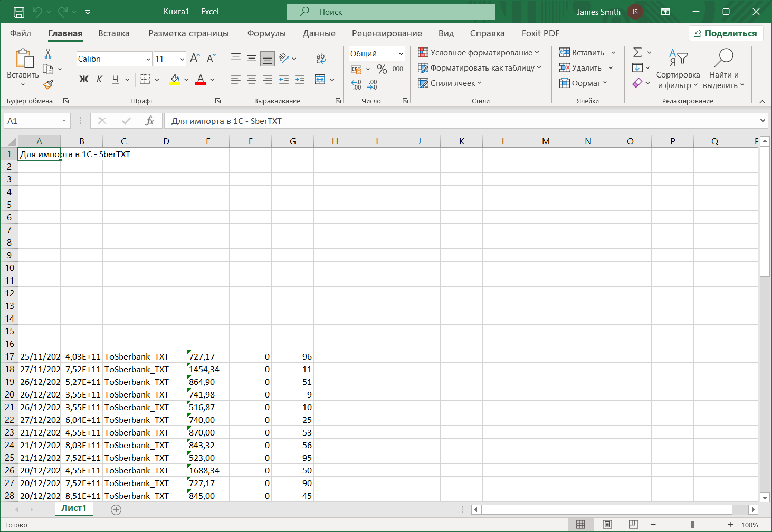The height and width of the screenshot is (532, 772).
Task: Switch to Рецензирование tab
Action: 387,33
